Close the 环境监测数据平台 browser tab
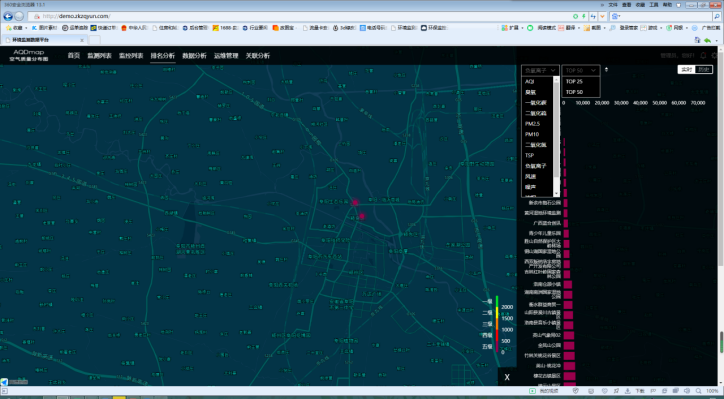 coord(82,40)
